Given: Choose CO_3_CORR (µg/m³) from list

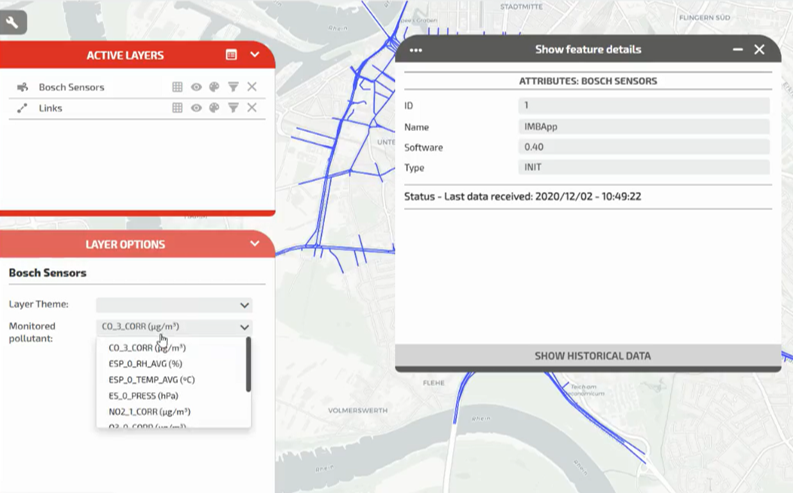Looking at the screenshot, I should [147, 348].
